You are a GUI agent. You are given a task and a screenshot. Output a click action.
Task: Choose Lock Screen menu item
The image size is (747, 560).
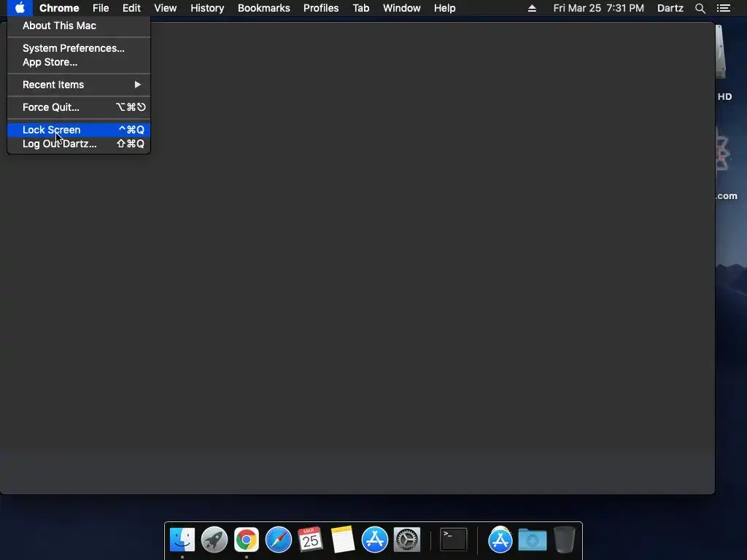coord(79,130)
